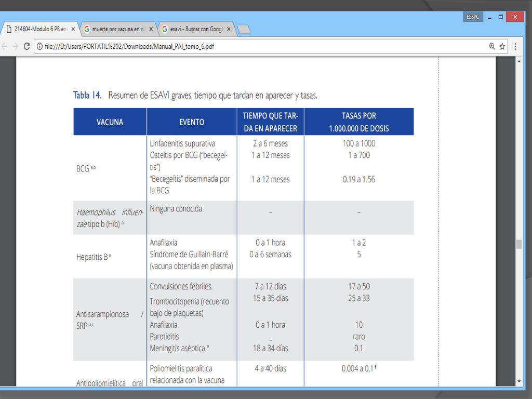Click the 'Tabla 14.' caption label

coord(87,95)
